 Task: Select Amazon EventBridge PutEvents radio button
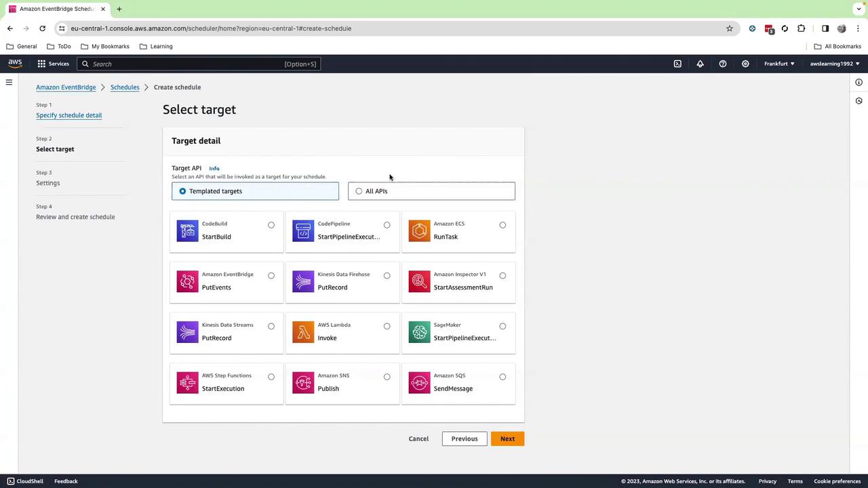[x=271, y=276]
